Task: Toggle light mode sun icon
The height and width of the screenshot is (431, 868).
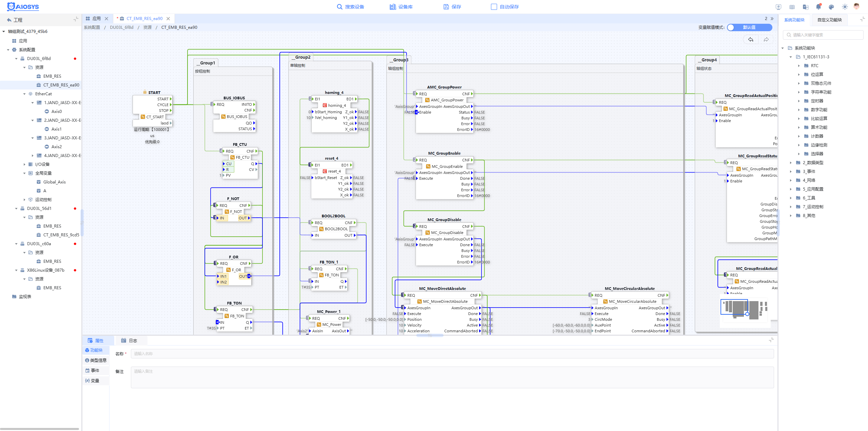Action: (845, 7)
